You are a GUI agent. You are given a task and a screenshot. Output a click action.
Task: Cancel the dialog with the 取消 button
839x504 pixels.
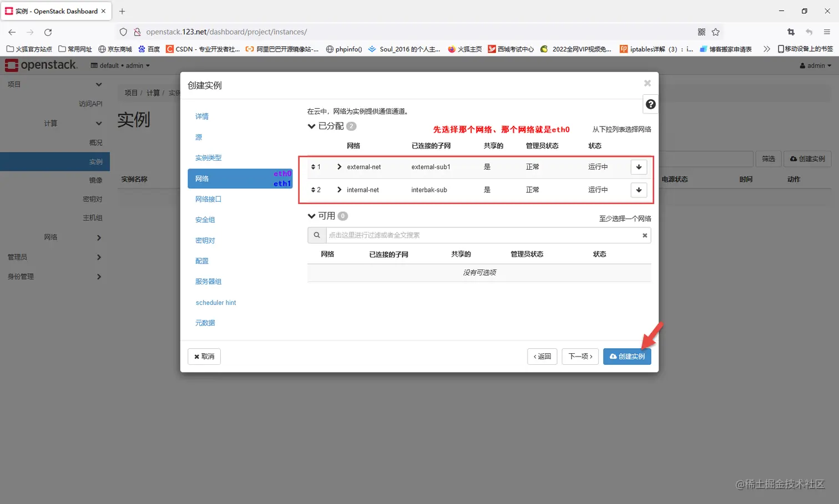point(204,357)
